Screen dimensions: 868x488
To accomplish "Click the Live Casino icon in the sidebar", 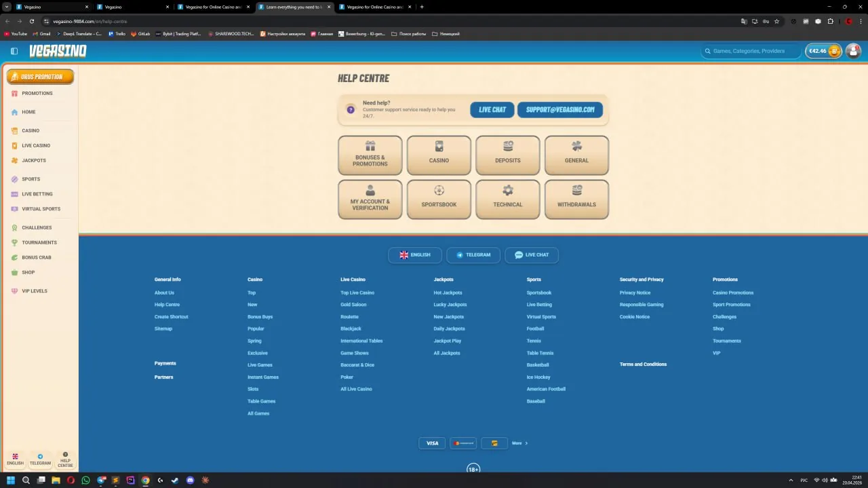I will tap(15, 145).
